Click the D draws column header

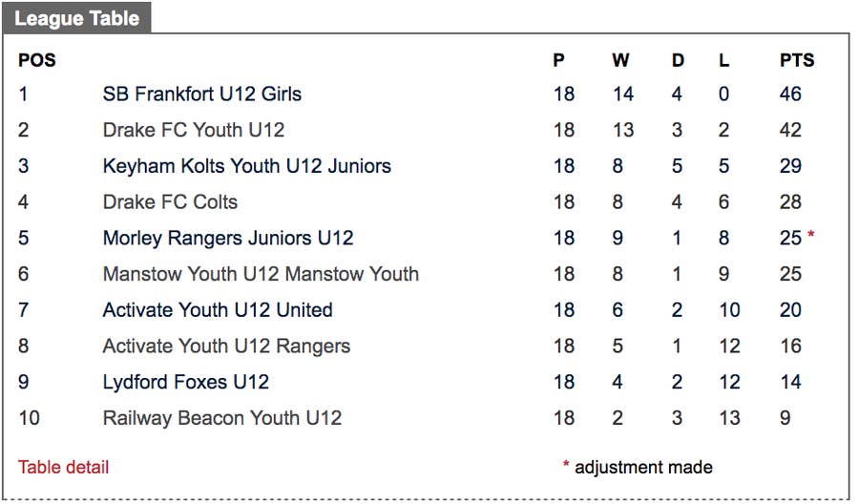click(678, 60)
